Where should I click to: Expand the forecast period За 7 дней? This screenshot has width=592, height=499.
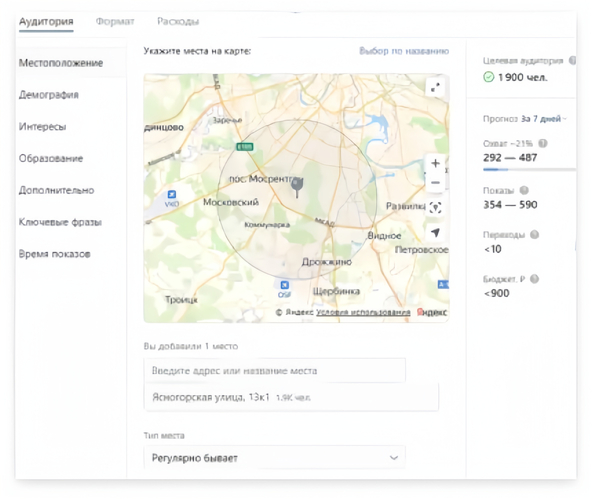click(544, 119)
